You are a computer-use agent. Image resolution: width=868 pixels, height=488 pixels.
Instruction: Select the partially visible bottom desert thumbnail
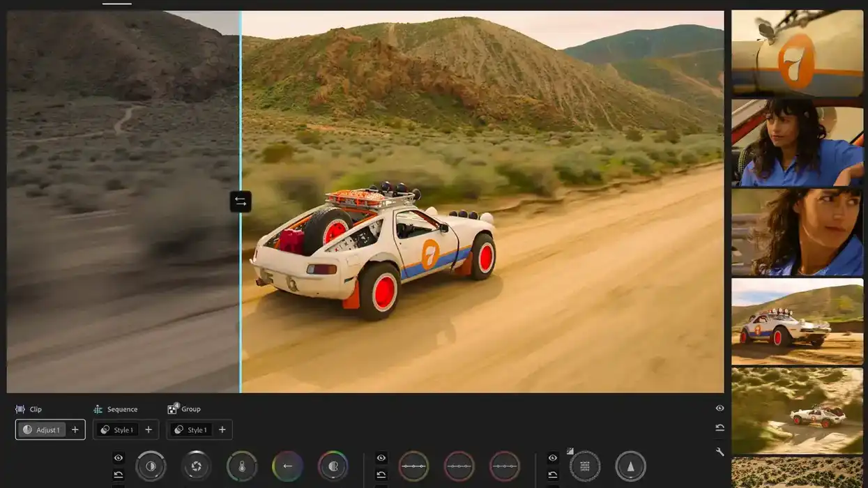(797, 473)
